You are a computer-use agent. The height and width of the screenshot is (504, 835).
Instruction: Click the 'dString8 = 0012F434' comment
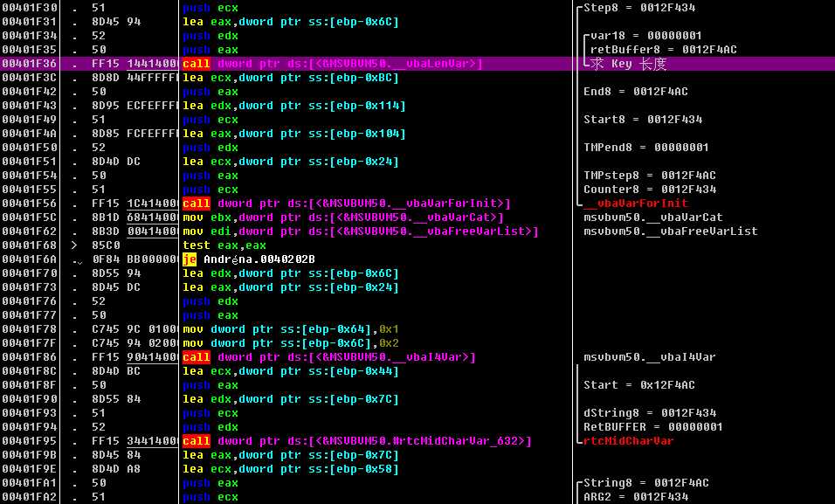(650, 413)
